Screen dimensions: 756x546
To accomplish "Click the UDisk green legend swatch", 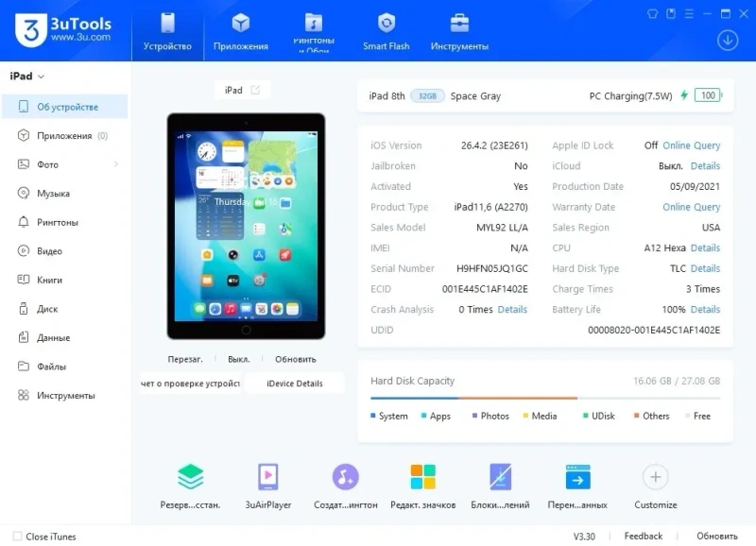I will click(x=585, y=416).
